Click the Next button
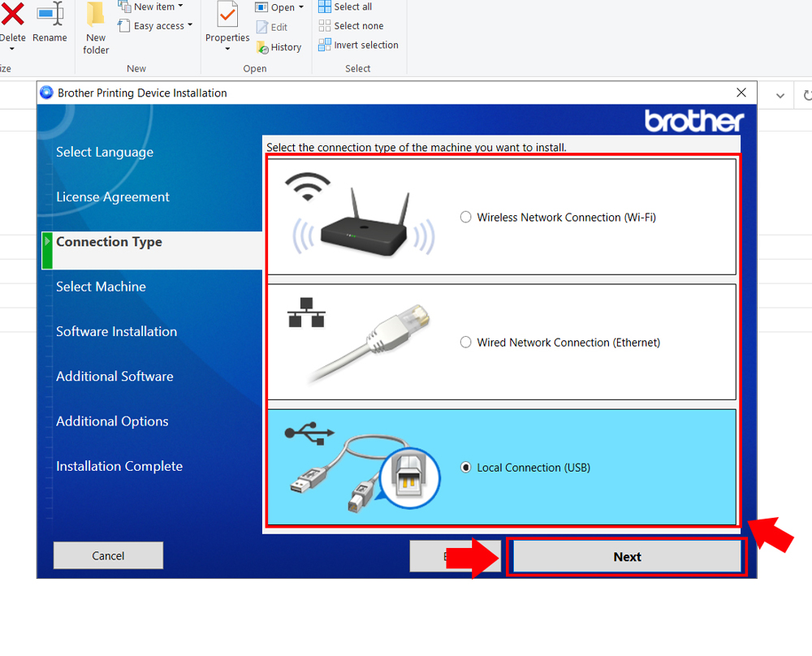Viewport: 812px width, 656px height. [627, 557]
